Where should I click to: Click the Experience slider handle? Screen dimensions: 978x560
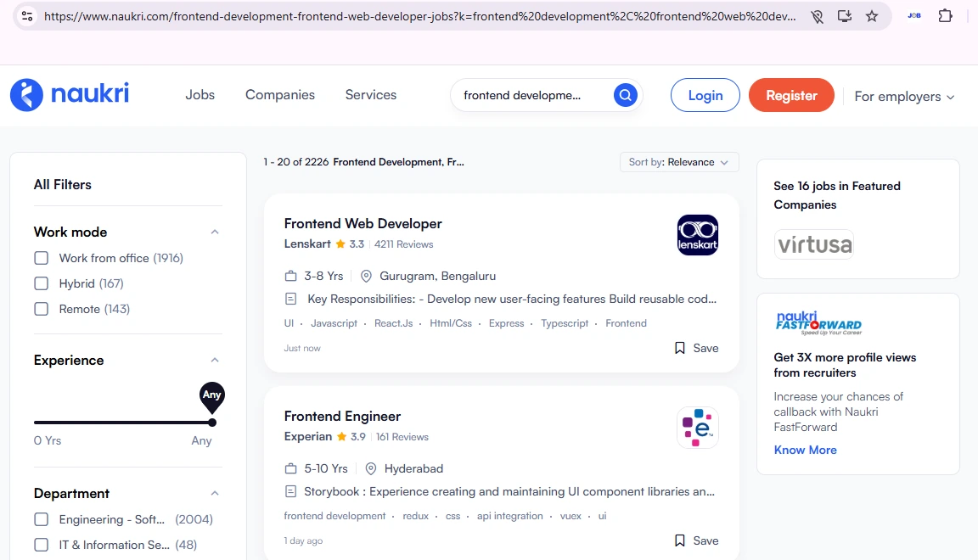tap(211, 423)
